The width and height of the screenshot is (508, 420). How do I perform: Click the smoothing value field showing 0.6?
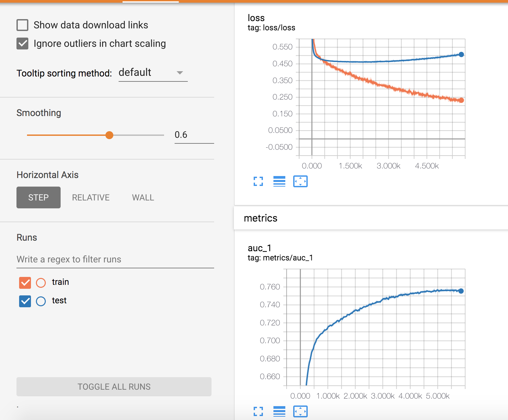[x=194, y=135]
